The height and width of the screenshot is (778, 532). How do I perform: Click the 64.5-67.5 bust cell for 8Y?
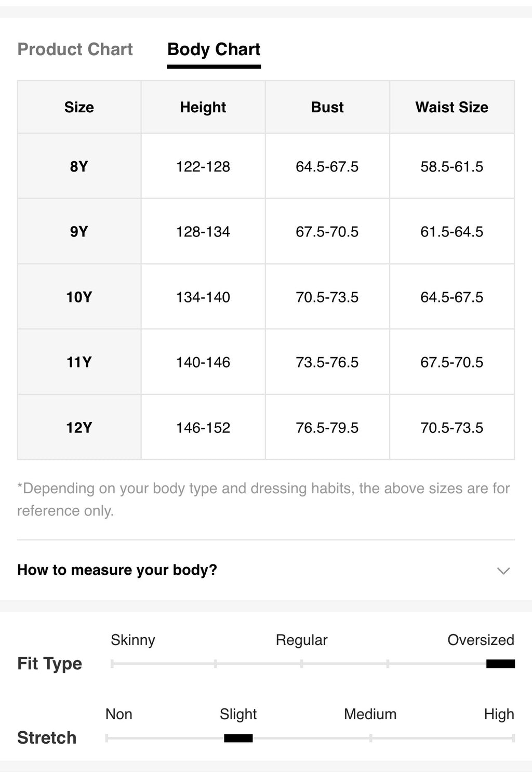[x=327, y=166]
